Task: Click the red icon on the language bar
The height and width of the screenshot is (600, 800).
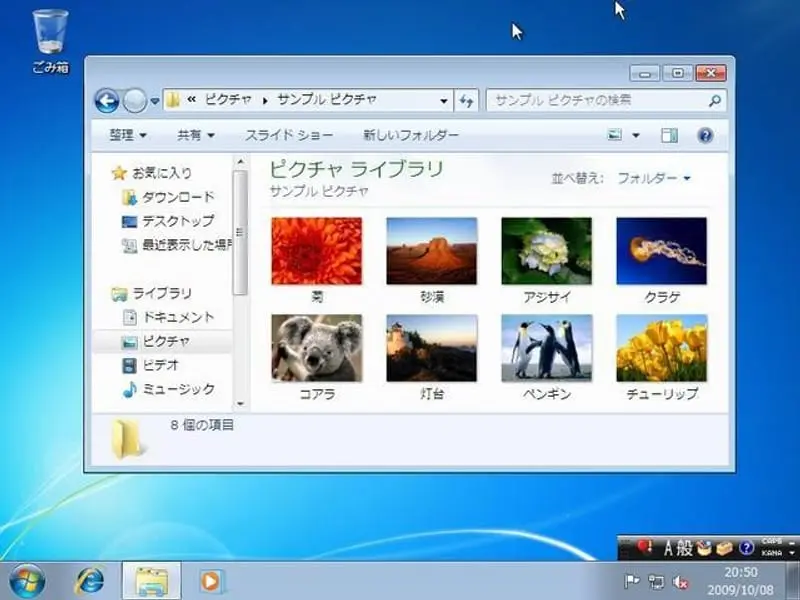Action: [x=644, y=548]
